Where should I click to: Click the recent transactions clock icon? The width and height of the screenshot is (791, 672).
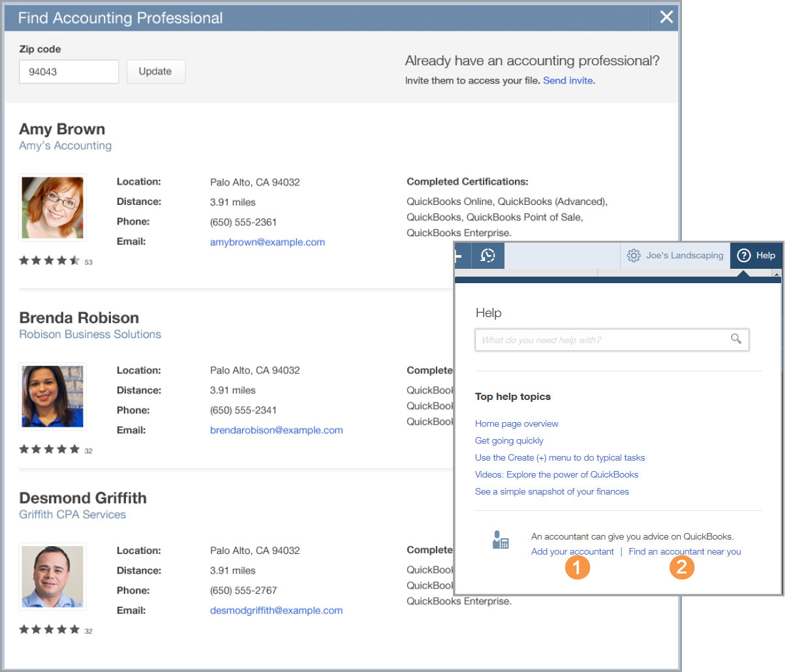488,256
